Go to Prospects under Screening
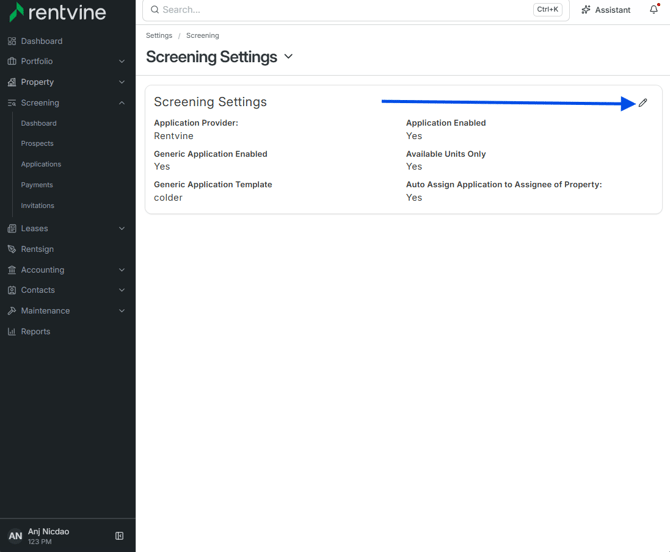Image resolution: width=670 pixels, height=552 pixels. [x=37, y=144]
